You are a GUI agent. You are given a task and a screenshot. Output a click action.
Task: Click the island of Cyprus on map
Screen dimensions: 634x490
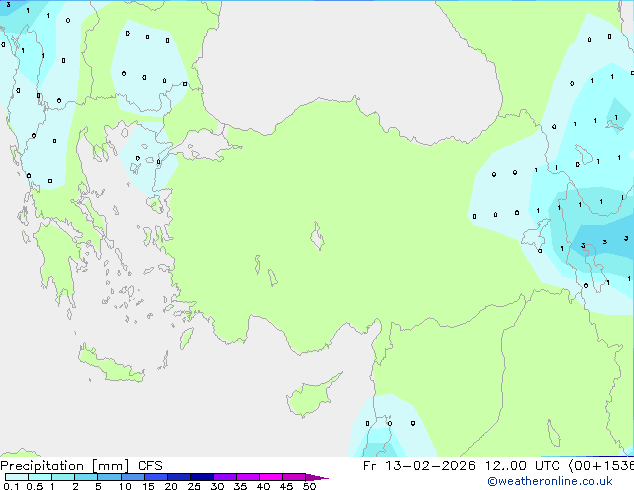coord(310,397)
